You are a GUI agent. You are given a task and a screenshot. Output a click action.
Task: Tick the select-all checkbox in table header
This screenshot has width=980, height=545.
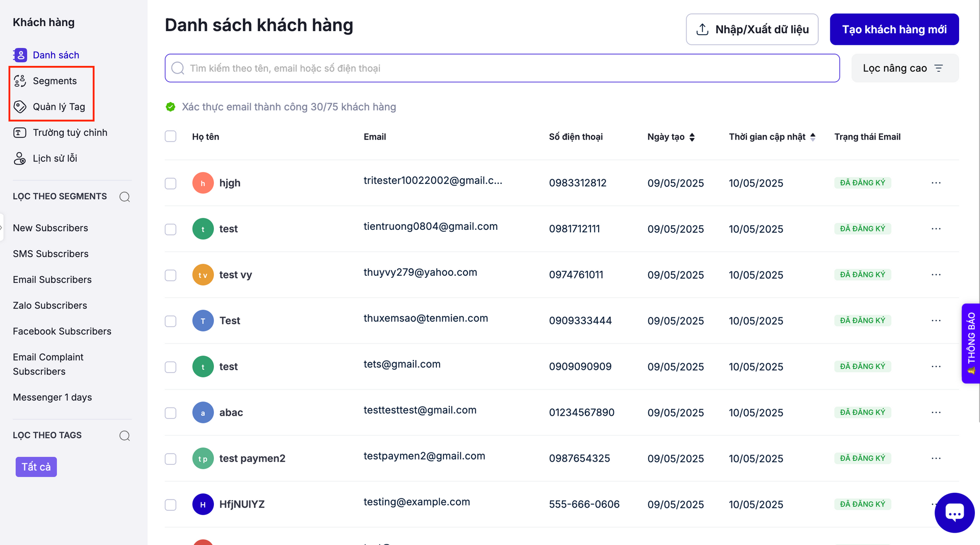pyautogui.click(x=170, y=137)
